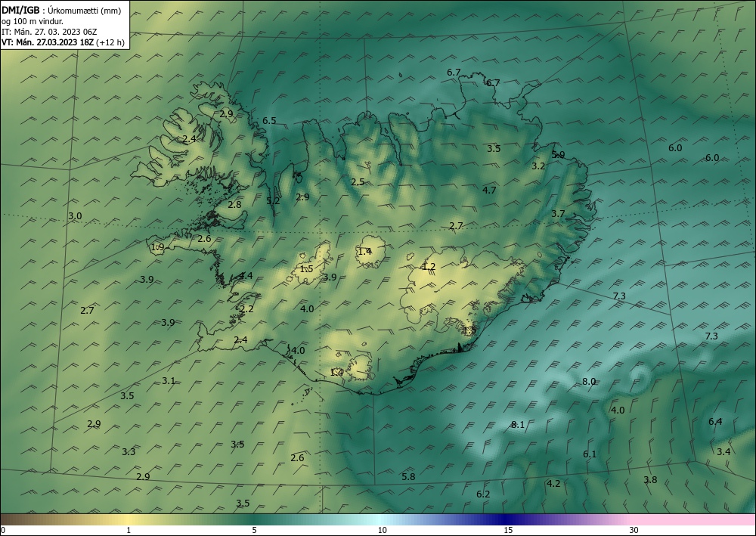
Task: Click the 5.8 value south of Iceland
Action: click(x=408, y=477)
